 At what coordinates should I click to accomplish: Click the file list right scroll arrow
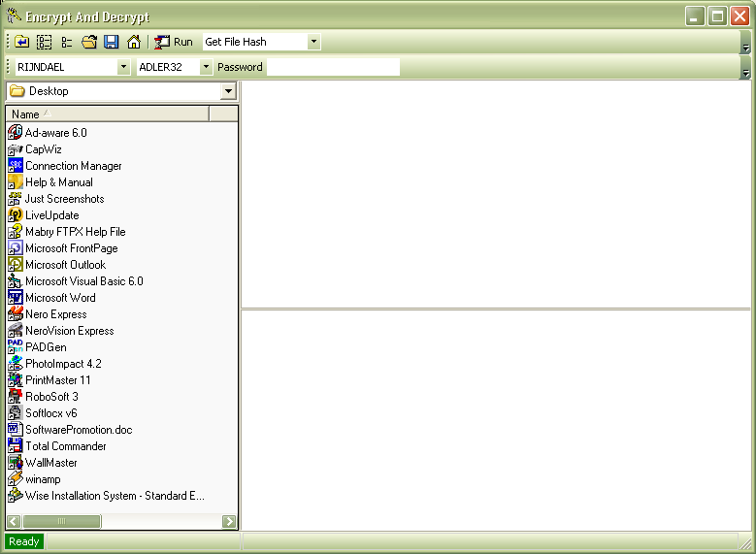tap(229, 521)
